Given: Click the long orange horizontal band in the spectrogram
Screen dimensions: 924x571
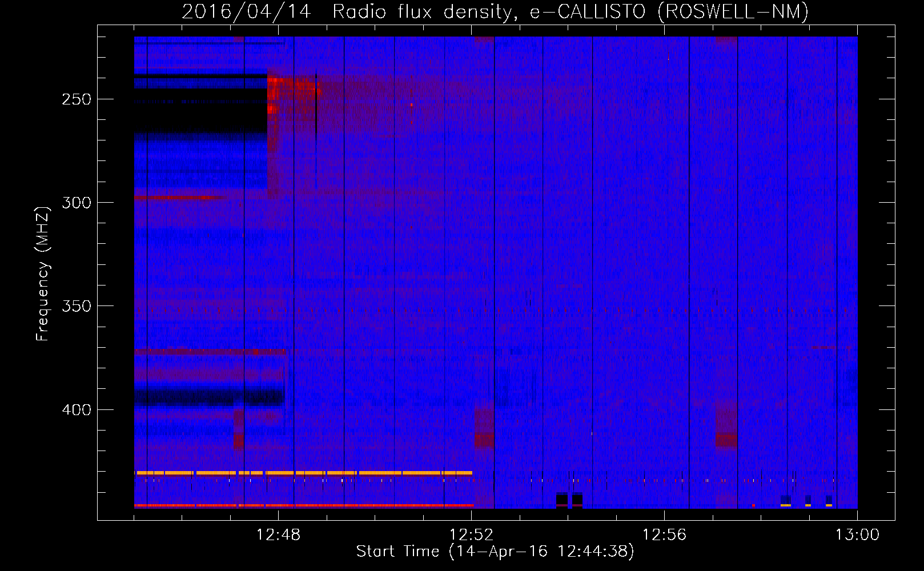Looking at the screenshot, I should click(x=303, y=473).
